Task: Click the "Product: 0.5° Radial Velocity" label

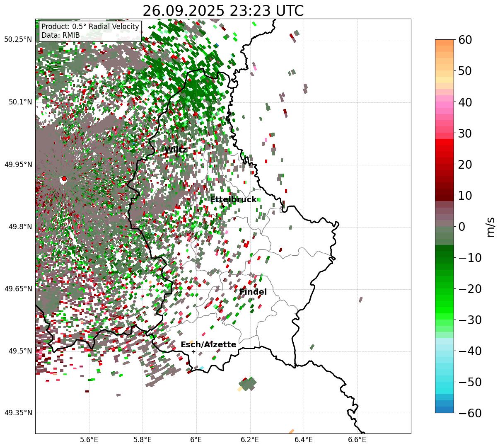Action: (90, 27)
